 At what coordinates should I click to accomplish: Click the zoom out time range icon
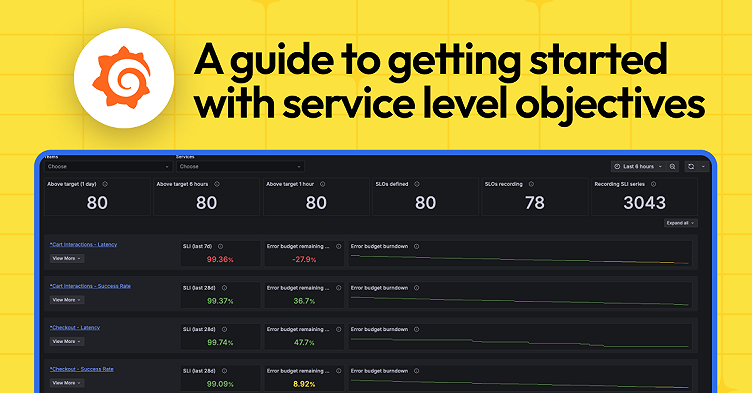point(672,167)
